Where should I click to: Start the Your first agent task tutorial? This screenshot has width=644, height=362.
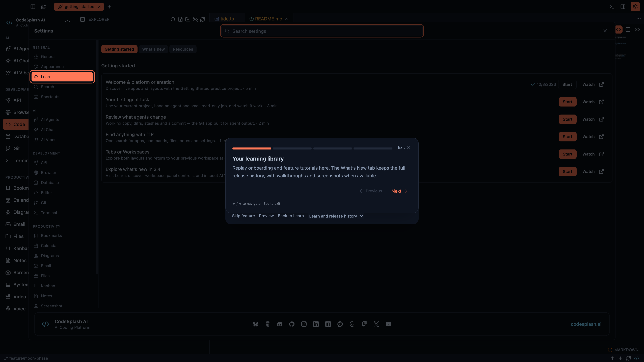point(568,102)
